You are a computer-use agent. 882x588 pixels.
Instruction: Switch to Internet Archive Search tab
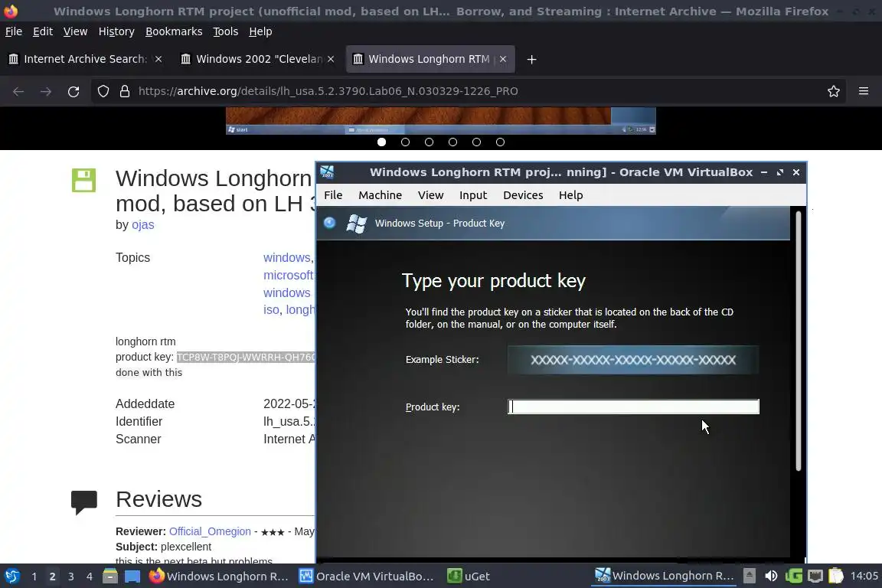click(x=86, y=59)
